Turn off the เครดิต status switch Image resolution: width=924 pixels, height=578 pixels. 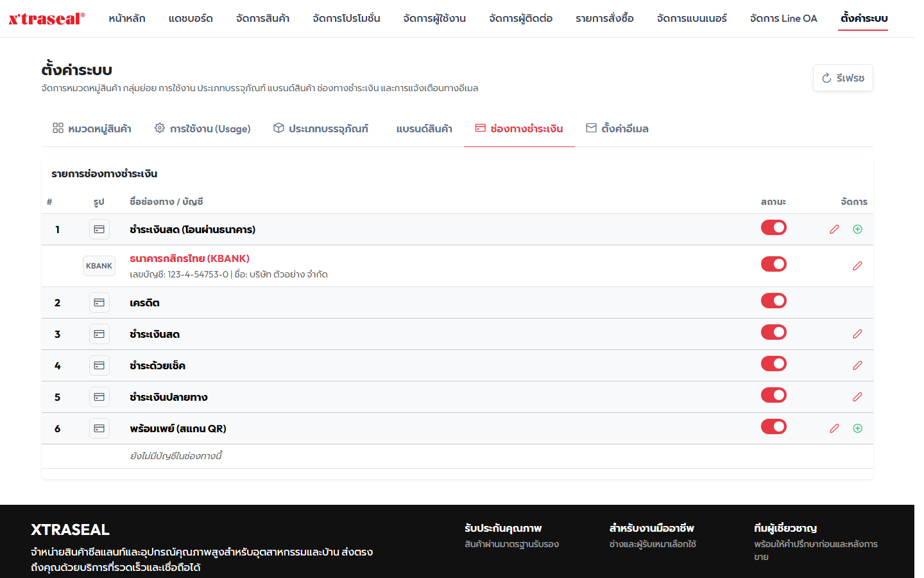pos(774,301)
